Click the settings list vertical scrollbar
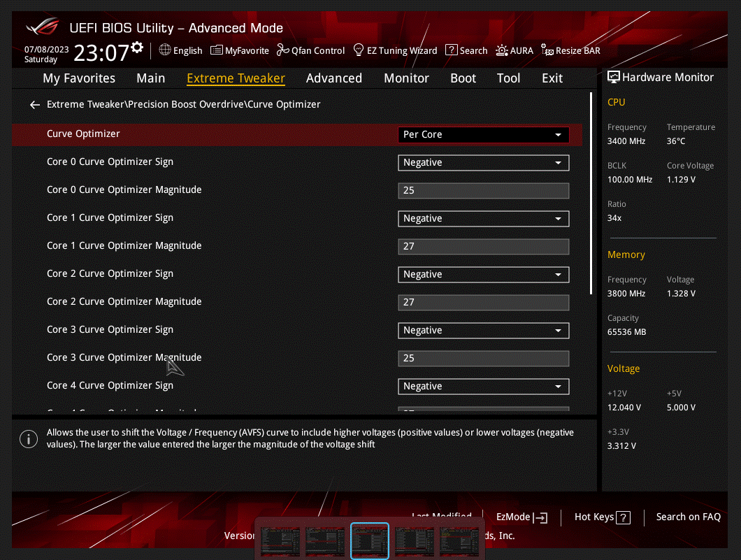 [591, 194]
